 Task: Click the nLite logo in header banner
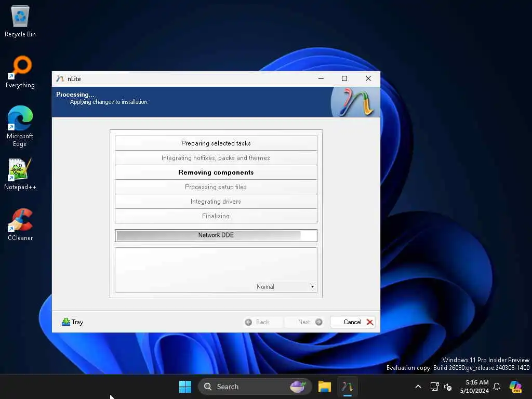point(355,102)
